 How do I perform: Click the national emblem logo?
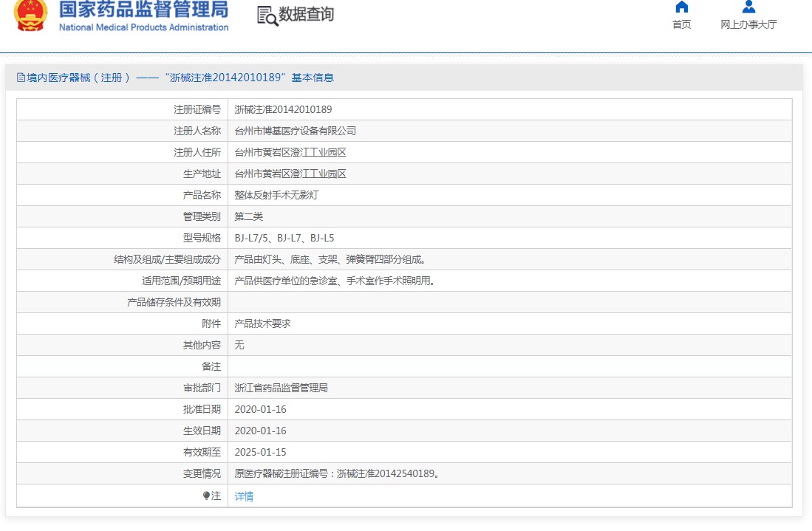tap(30, 15)
